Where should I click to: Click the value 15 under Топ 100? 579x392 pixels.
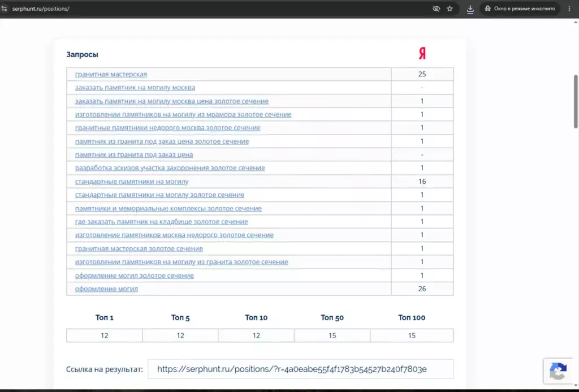[x=412, y=335]
